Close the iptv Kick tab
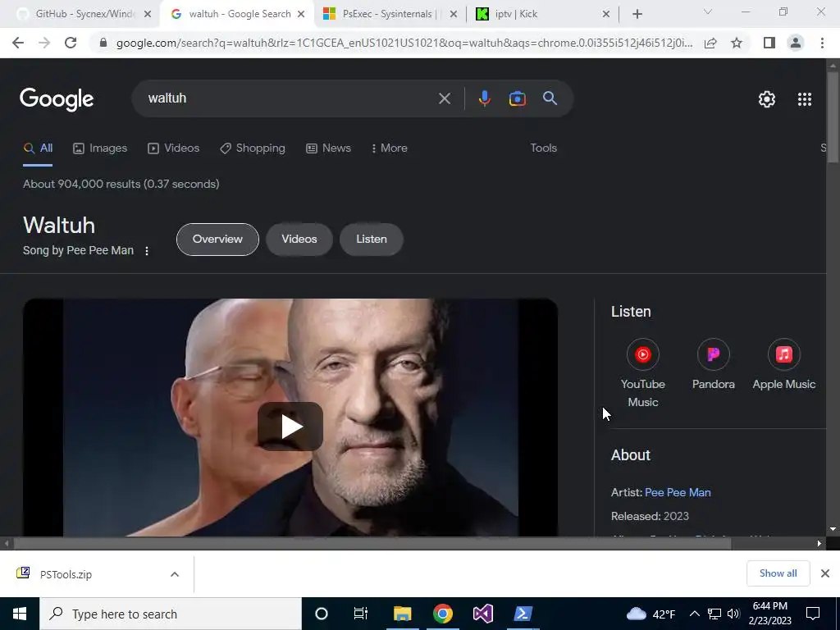 (606, 14)
